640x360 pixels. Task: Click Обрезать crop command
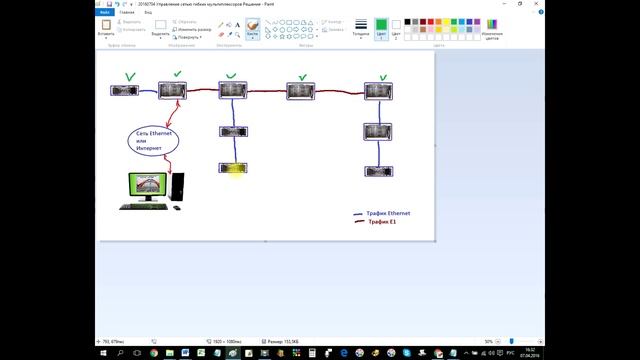click(184, 22)
